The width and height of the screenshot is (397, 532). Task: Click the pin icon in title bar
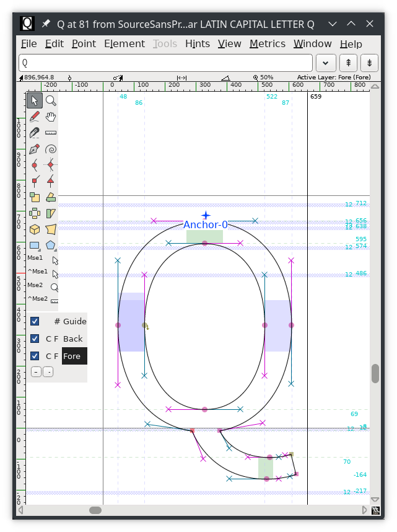pos(46,24)
